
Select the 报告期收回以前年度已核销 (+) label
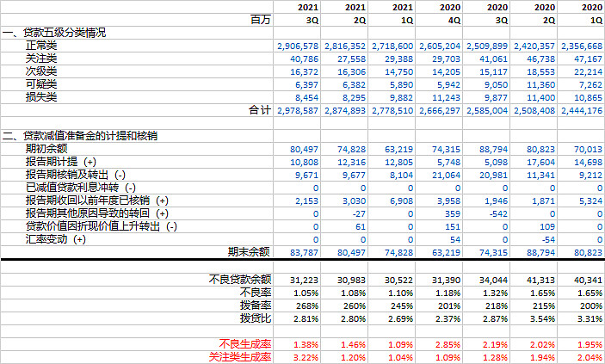[x=97, y=201]
